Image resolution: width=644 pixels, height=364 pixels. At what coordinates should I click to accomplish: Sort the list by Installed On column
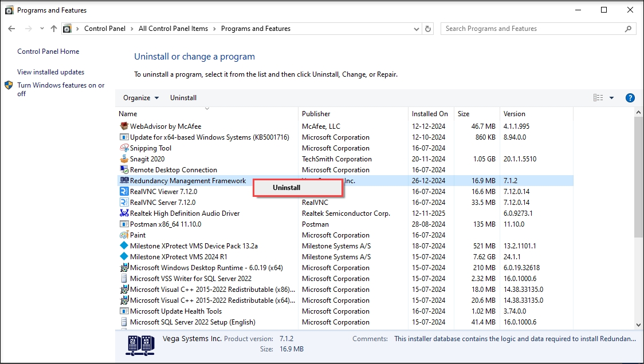pos(430,114)
